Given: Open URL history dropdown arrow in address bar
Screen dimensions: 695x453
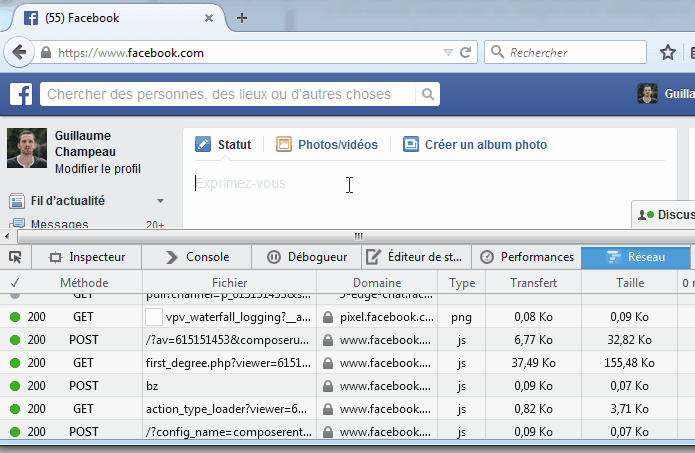Looking at the screenshot, I should (x=448, y=53).
